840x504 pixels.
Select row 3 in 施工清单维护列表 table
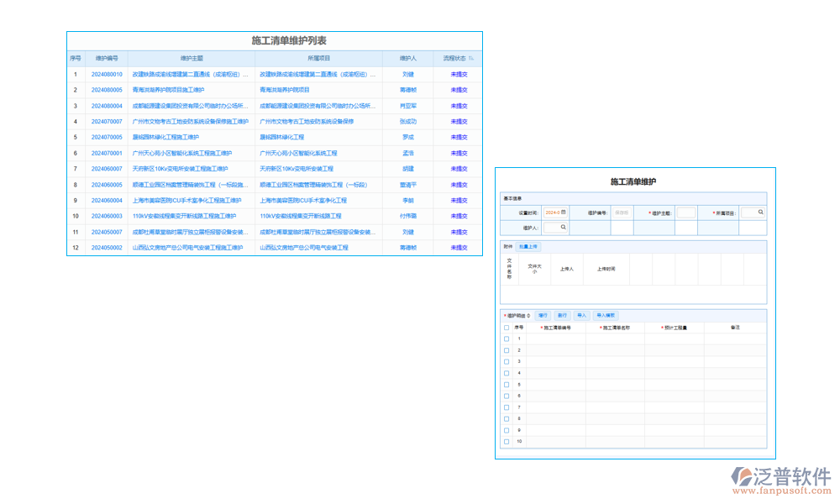252,105
